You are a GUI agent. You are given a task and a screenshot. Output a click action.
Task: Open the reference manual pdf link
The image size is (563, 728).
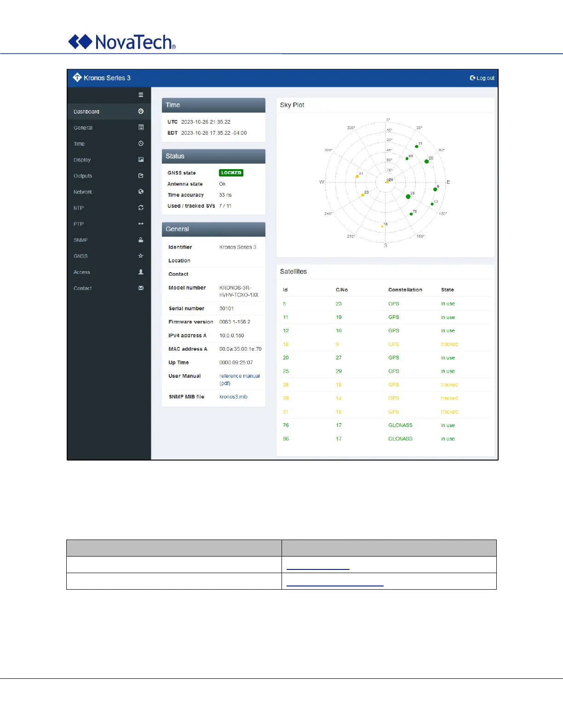(239, 380)
